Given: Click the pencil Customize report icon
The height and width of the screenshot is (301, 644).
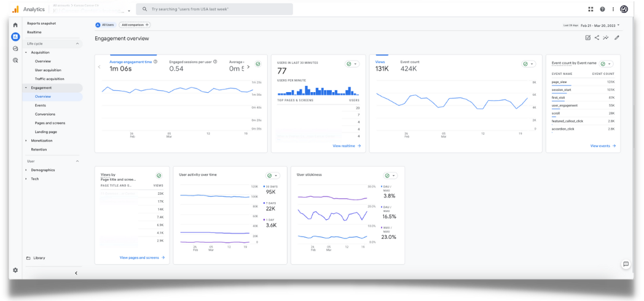Looking at the screenshot, I should (616, 38).
